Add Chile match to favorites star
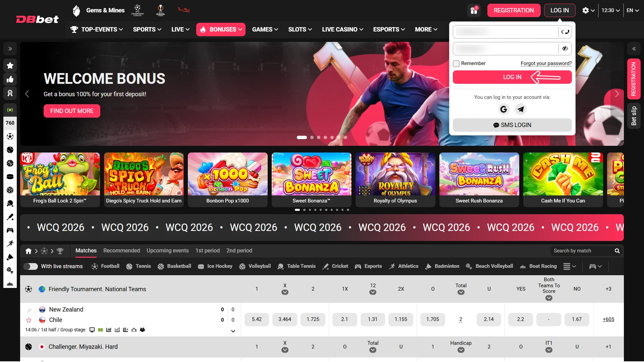Viewport: 644px width, 362px height. (29, 320)
